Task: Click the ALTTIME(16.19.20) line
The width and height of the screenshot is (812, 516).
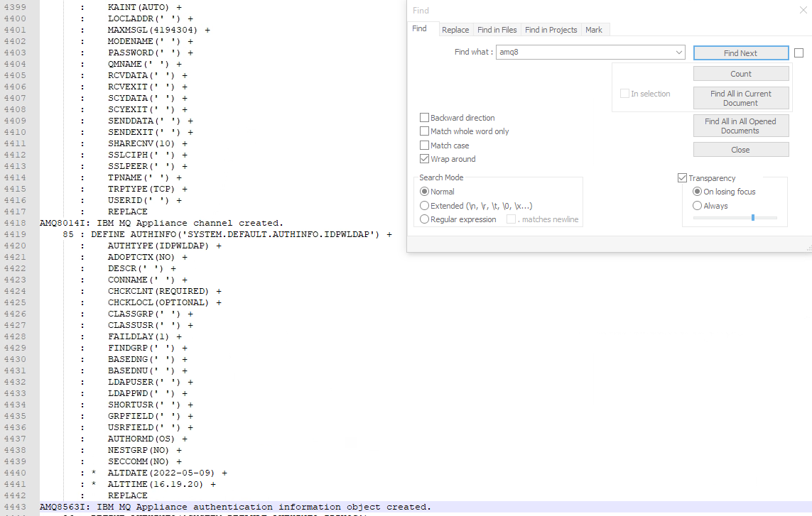Action: pyautogui.click(x=161, y=485)
